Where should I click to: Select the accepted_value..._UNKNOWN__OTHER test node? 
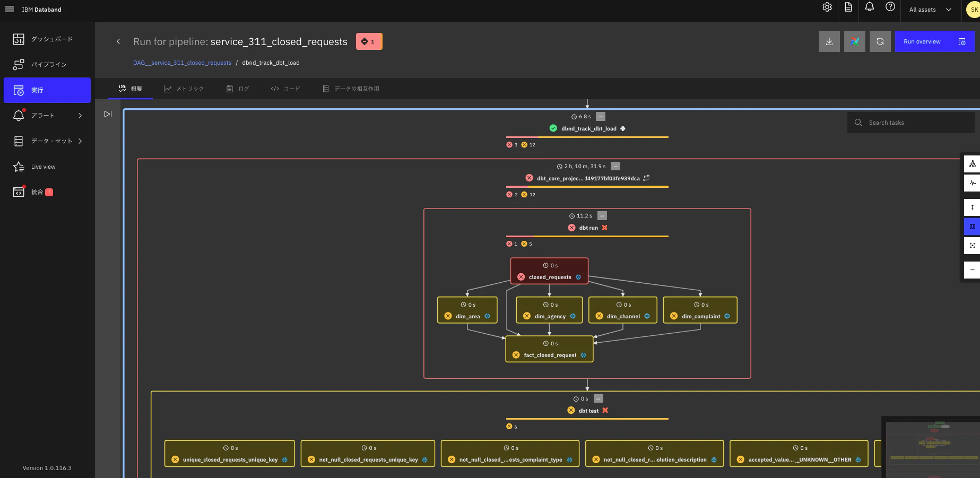pyautogui.click(x=799, y=454)
